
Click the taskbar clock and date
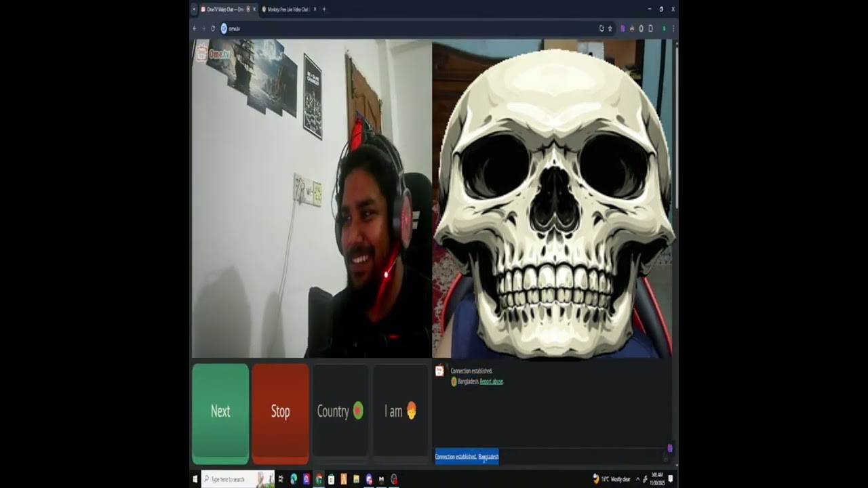657,479
